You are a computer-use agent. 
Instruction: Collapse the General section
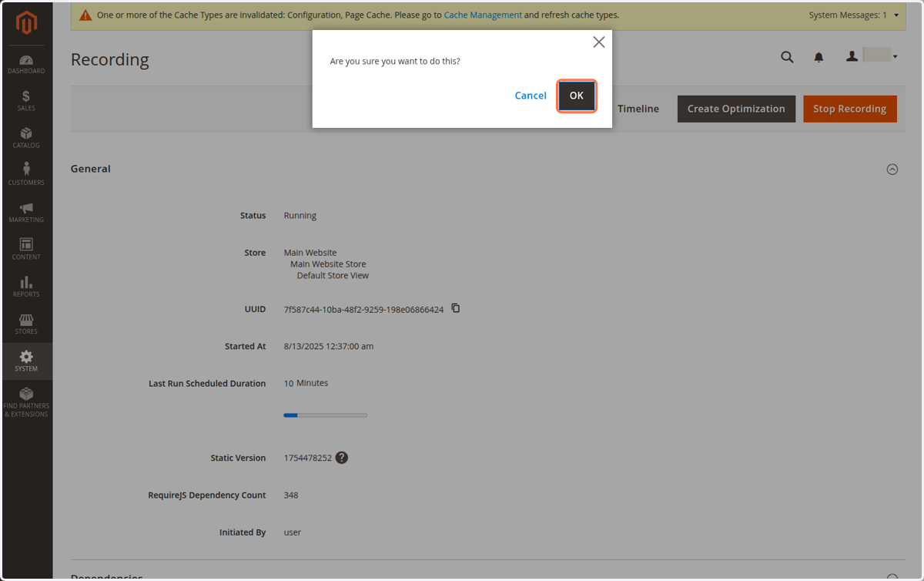click(x=892, y=170)
